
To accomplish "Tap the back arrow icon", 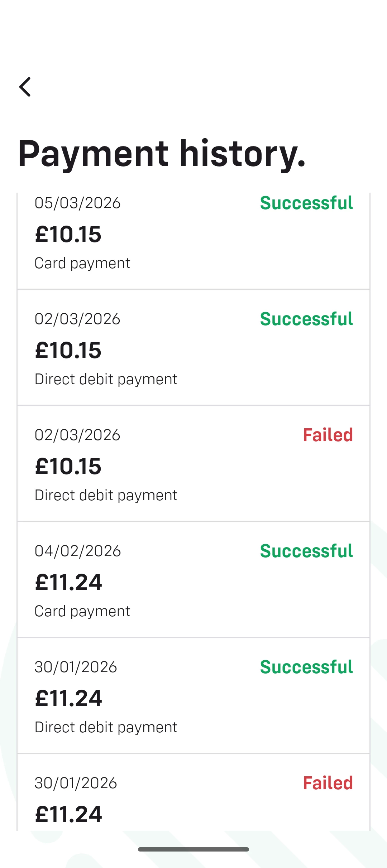I will point(25,87).
